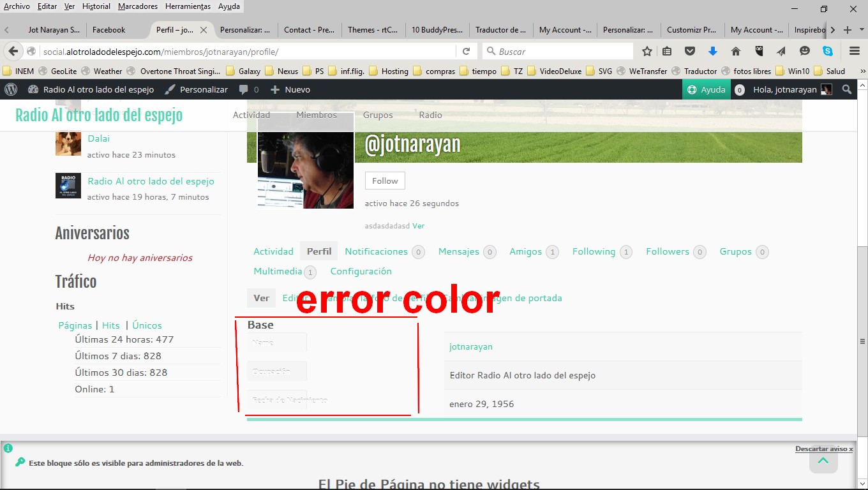868x490 pixels.
Task: Click the WordPress logo in admin bar
Action: click(x=10, y=90)
